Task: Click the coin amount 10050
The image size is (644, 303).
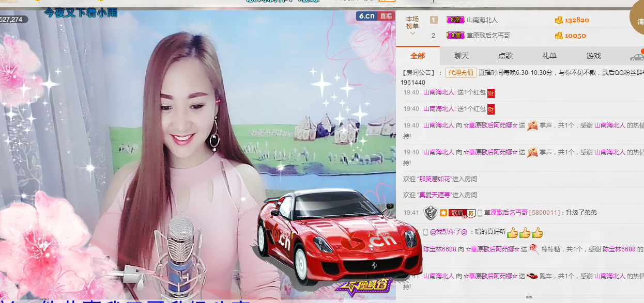Action: [575, 36]
